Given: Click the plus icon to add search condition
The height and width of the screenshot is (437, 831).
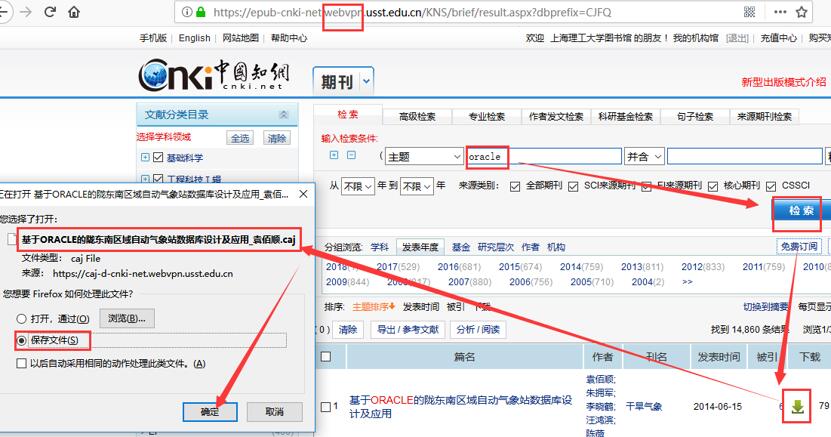Looking at the screenshot, I should 334,155.
